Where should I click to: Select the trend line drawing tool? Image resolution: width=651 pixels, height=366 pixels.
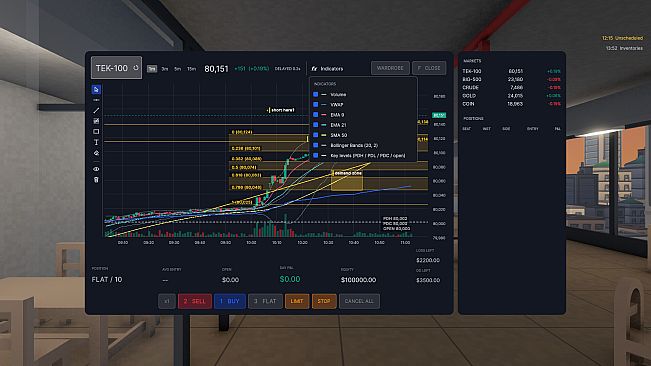[96, 110]
